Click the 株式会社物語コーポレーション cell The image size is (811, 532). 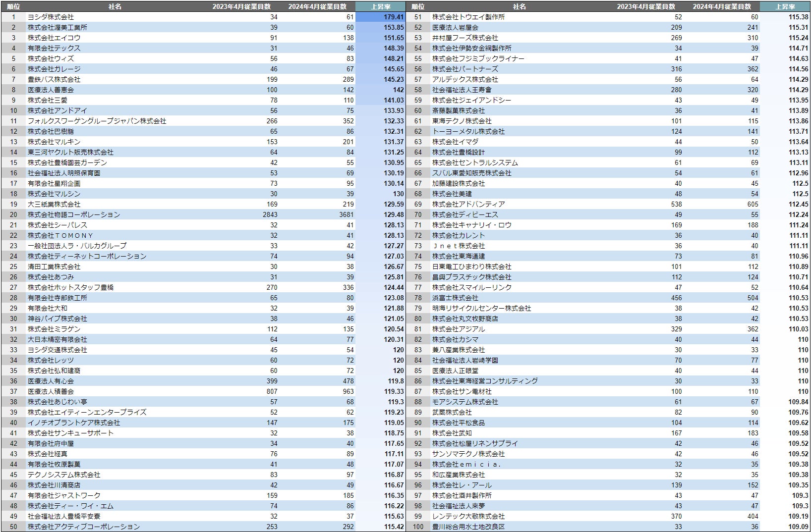(x=74, y=214)
